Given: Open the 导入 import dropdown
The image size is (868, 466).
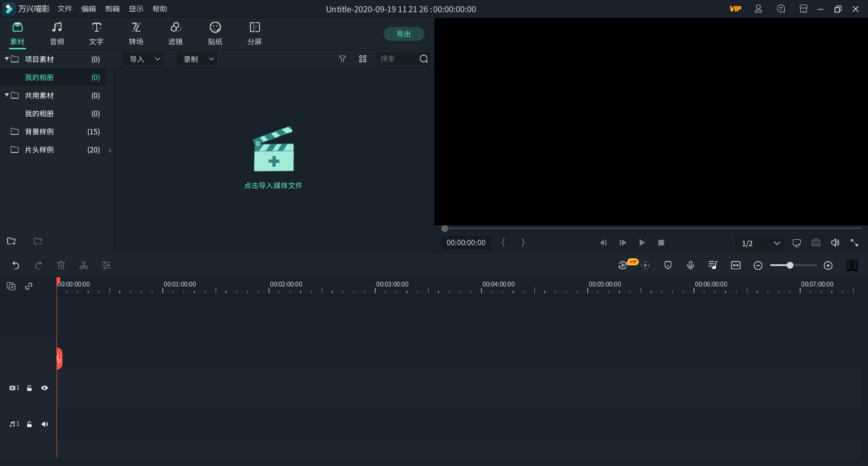Looking at the screenshot, I should (144, 59).
